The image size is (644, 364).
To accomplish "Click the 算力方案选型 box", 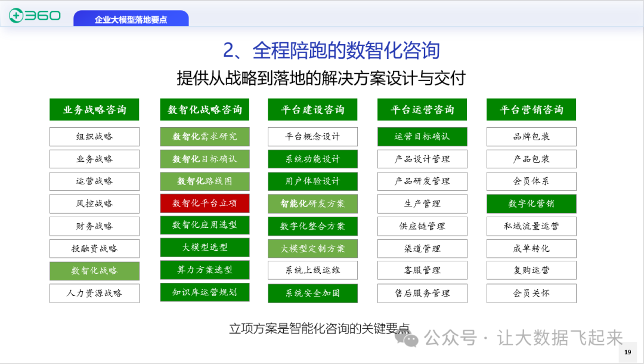I will tap(205, 270).
